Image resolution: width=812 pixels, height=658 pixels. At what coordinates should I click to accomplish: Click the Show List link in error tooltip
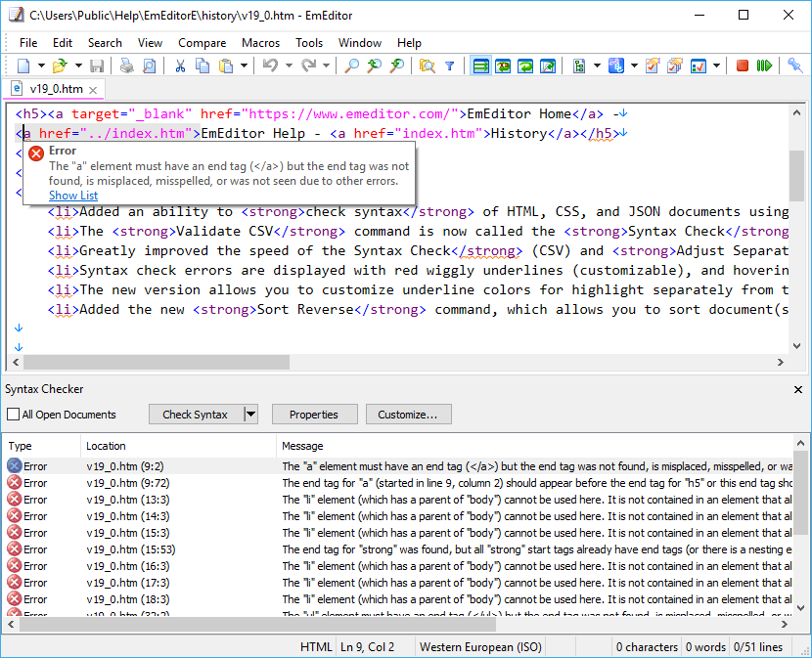73,196
